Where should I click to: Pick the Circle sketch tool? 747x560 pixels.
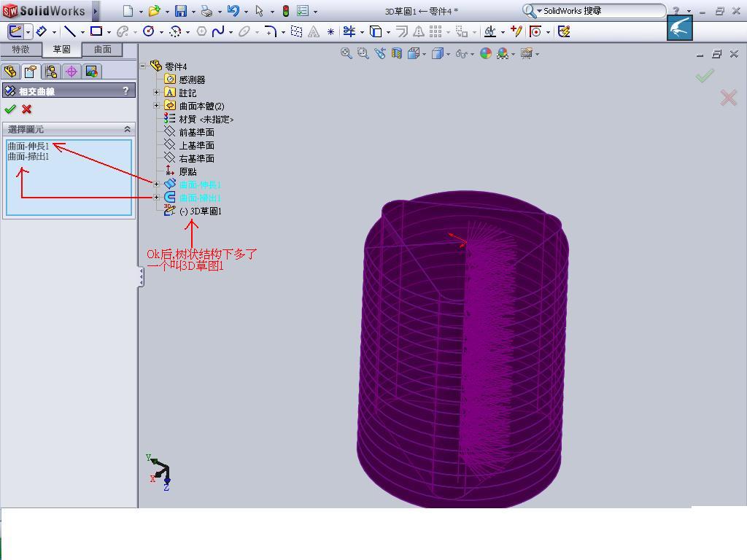(149, 31)
